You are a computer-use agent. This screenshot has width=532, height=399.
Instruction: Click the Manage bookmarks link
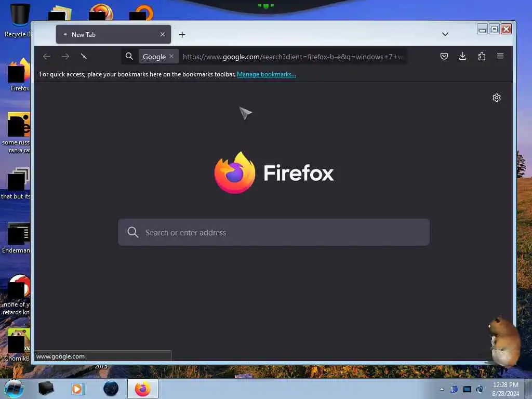tap(267, 74)
